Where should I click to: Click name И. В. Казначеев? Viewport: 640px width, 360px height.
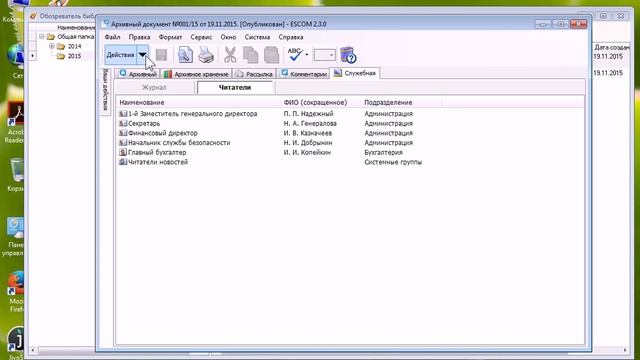308,133
